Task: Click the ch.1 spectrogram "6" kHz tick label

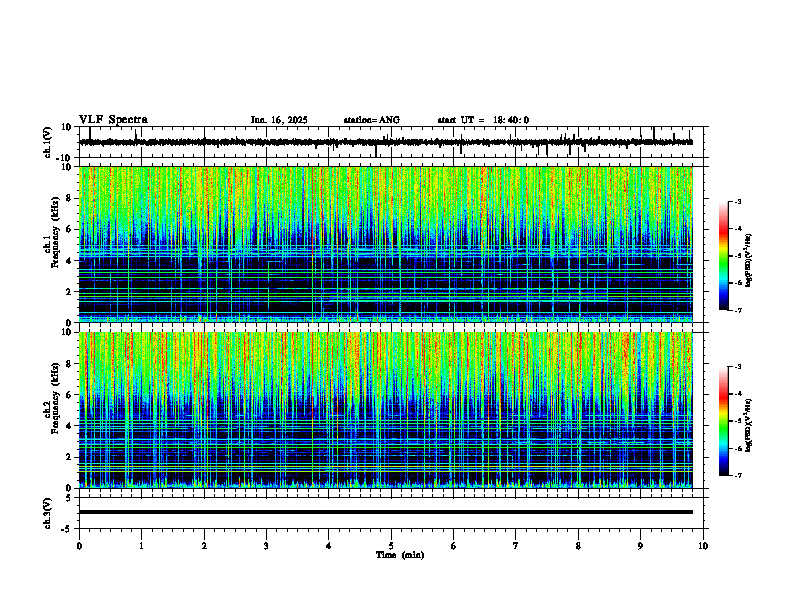Action: pyautogui.click(x=70, y=229)
